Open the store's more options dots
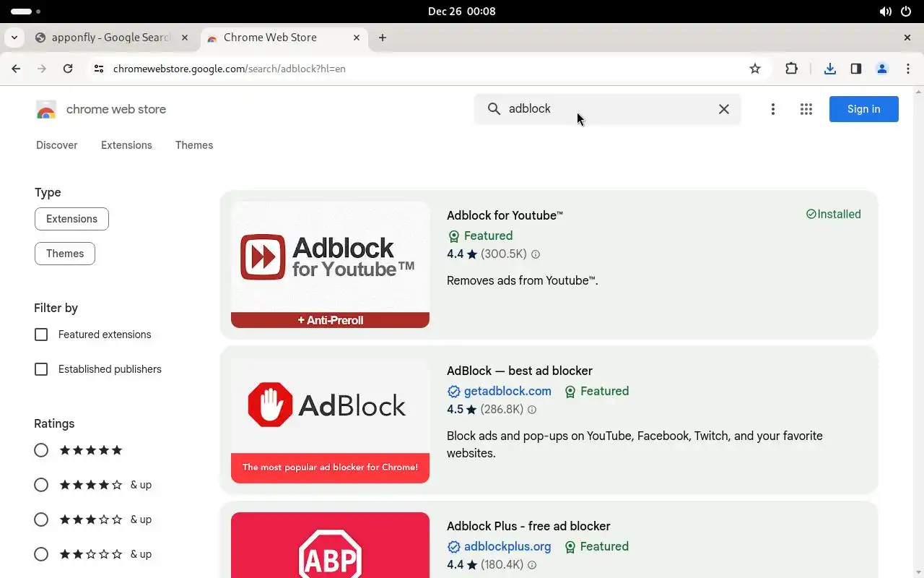Viewport: 924px width, 578px height. (773, 109)
